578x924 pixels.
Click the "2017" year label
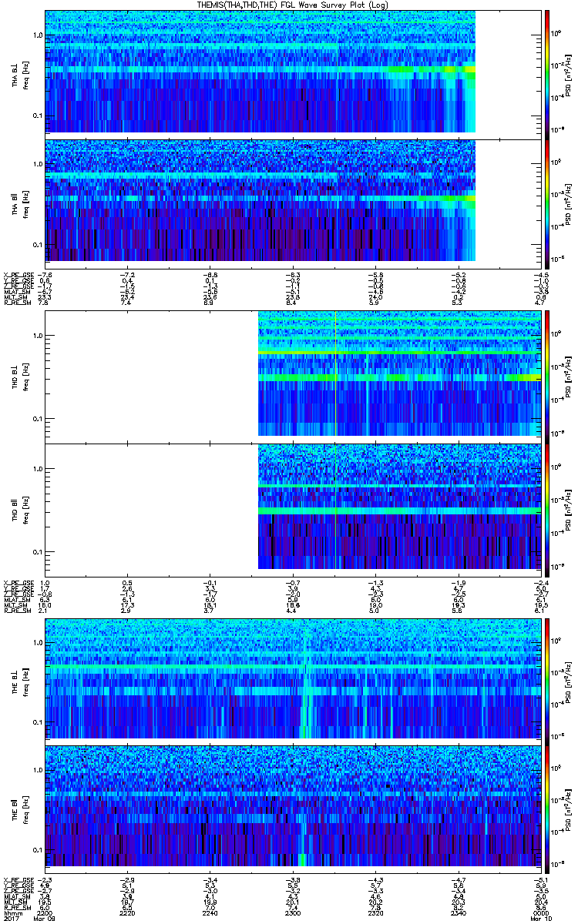(x=11, y=920)
